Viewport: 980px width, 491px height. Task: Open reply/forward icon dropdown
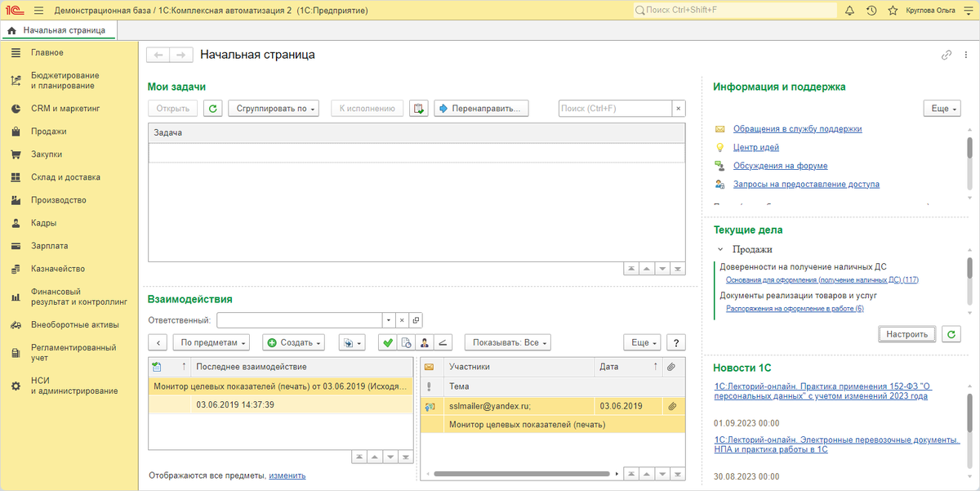pos(352,343)
